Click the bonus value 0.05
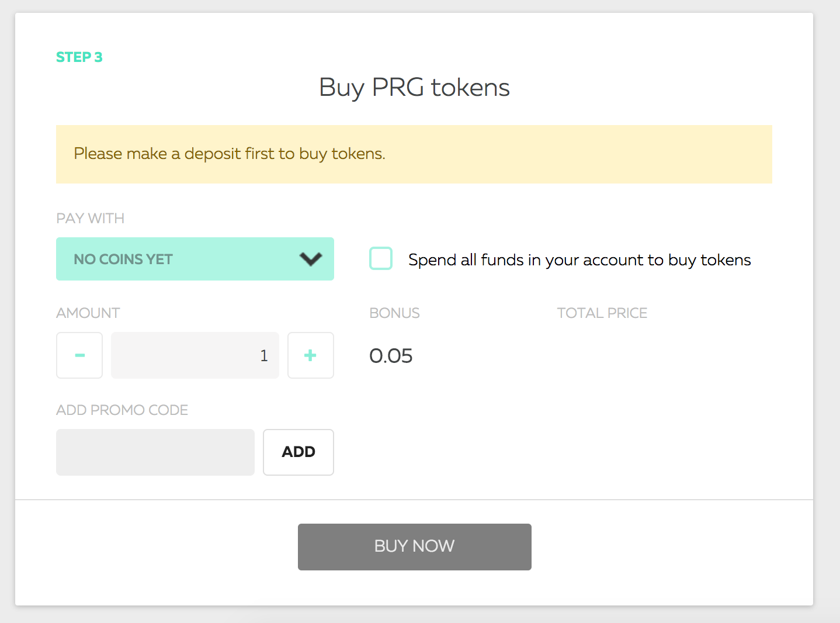This screenshot has height=623, width=840. click(x=391, y=356)
